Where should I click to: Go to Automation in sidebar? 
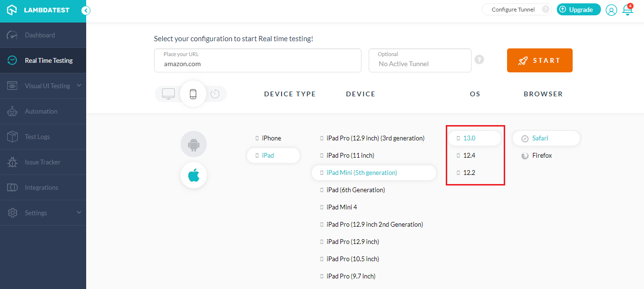click(x=41, y=111)
